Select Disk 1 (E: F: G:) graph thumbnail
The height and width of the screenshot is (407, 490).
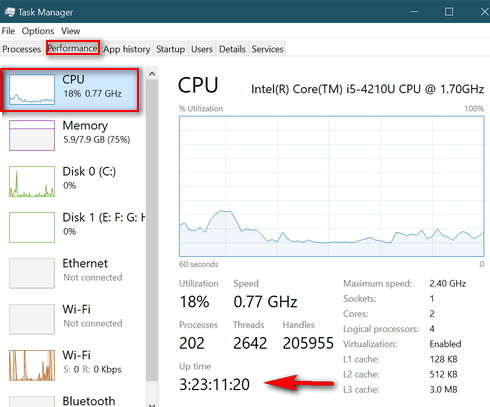point(32,227)
